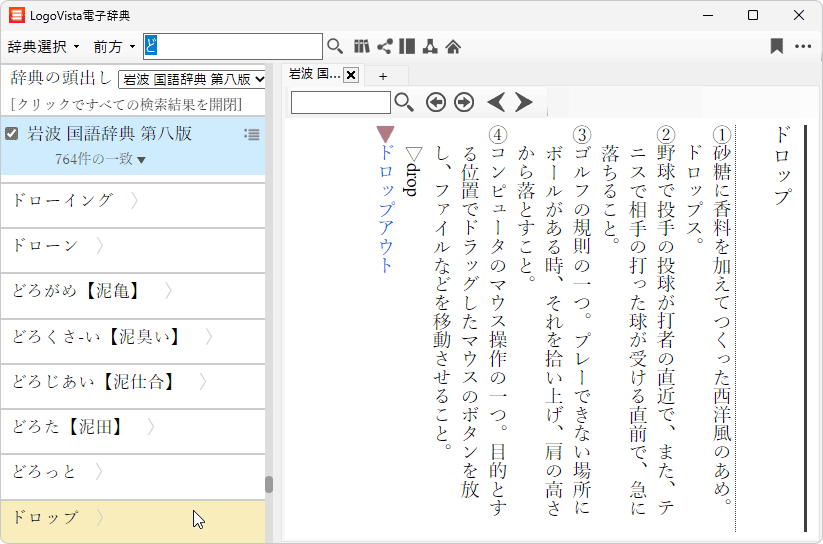823x544 pixels.
Task: Open the bookshelf library icon
Action: tap(362, 46)
